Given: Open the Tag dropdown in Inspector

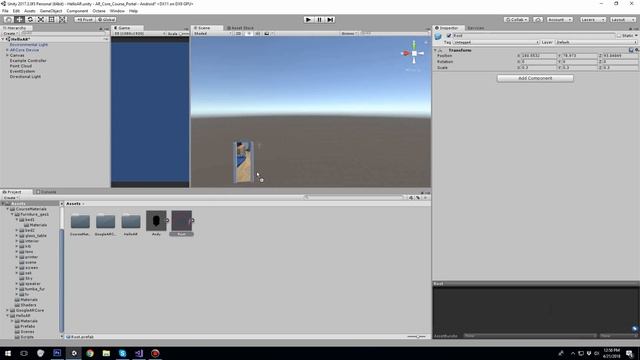Looking at the screenshot, I should click(x=496, y=42).
